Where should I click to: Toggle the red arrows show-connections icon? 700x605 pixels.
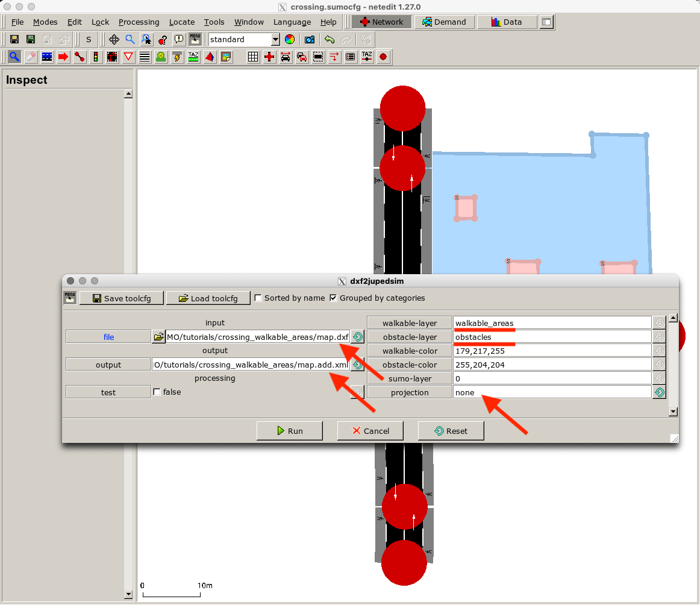334,57
